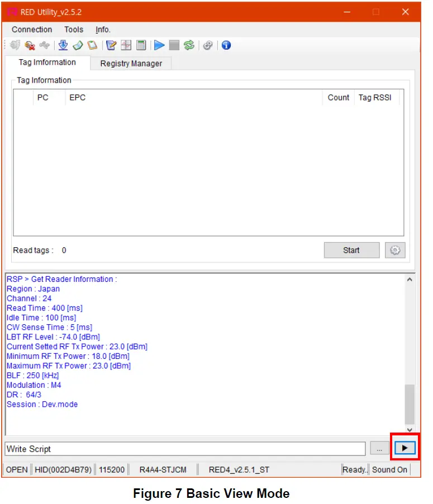Click the blue download arrow icon
433x504 pixels.
(x=63, y=45)
